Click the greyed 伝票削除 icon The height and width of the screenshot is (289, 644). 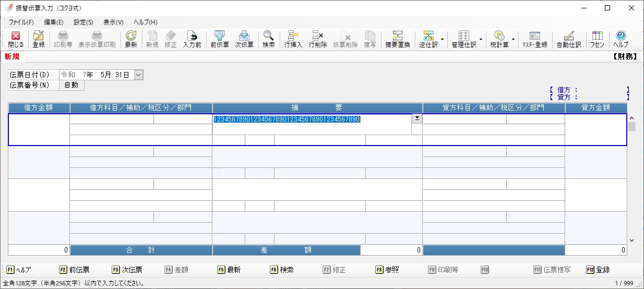pyautogui.click(x=345, y=40)
